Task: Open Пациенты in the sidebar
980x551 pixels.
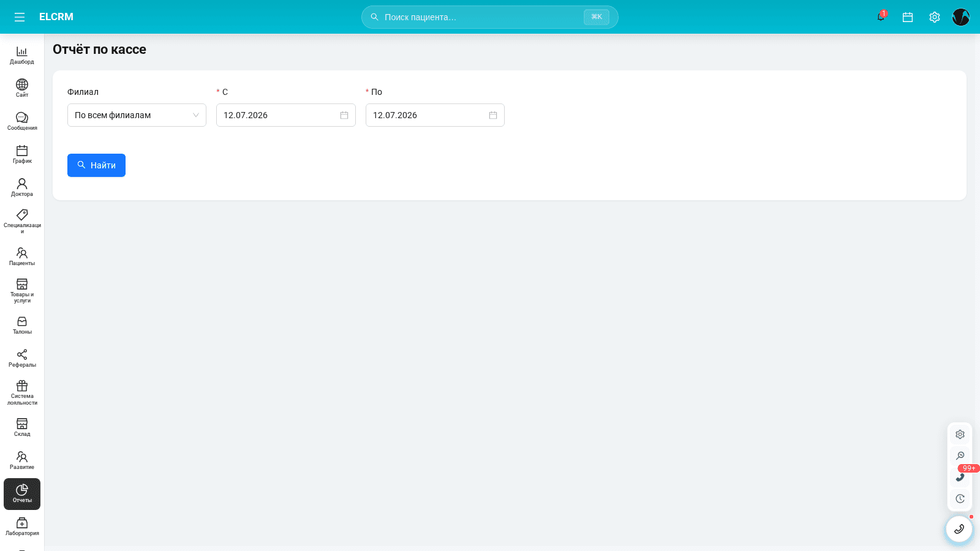Action: point(22,257)
